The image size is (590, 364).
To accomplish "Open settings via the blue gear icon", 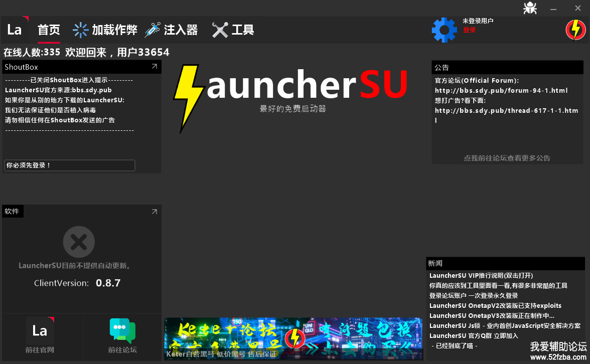I will pos(445,30).
